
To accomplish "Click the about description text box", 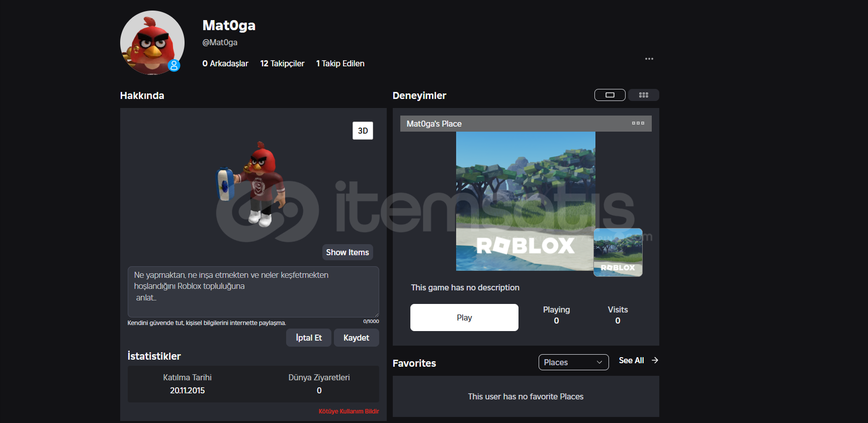I will 253,292.
